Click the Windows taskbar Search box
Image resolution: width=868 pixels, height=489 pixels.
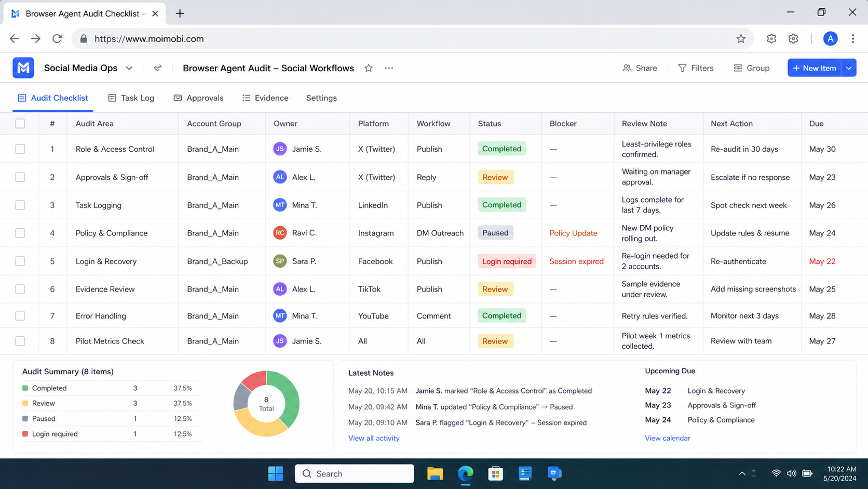click(354, 473)
